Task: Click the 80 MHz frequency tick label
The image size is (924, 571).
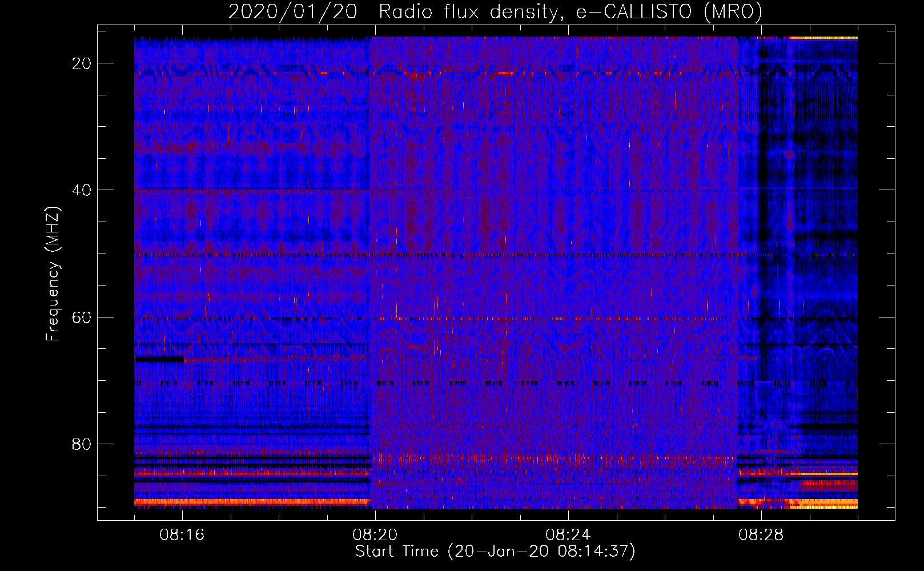Action: (82, 444)
